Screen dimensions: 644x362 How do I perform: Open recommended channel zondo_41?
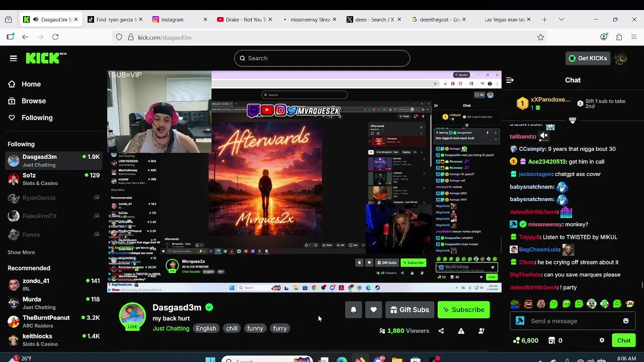click(54, 285)
